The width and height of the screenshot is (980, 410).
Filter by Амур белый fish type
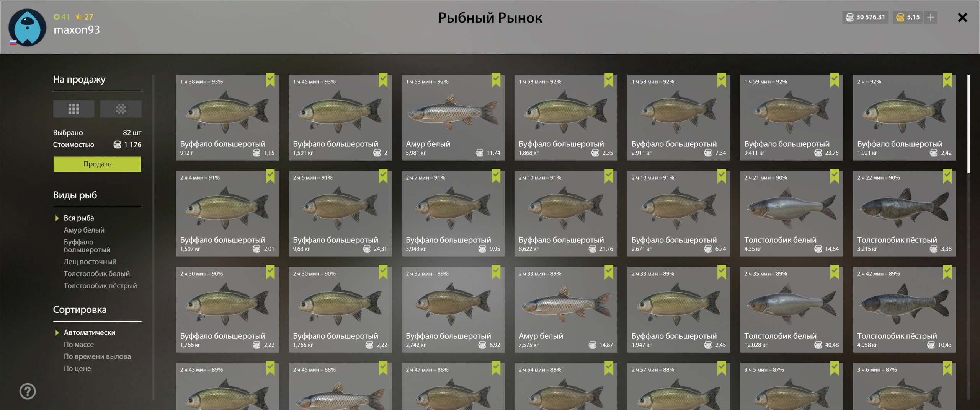84,230
